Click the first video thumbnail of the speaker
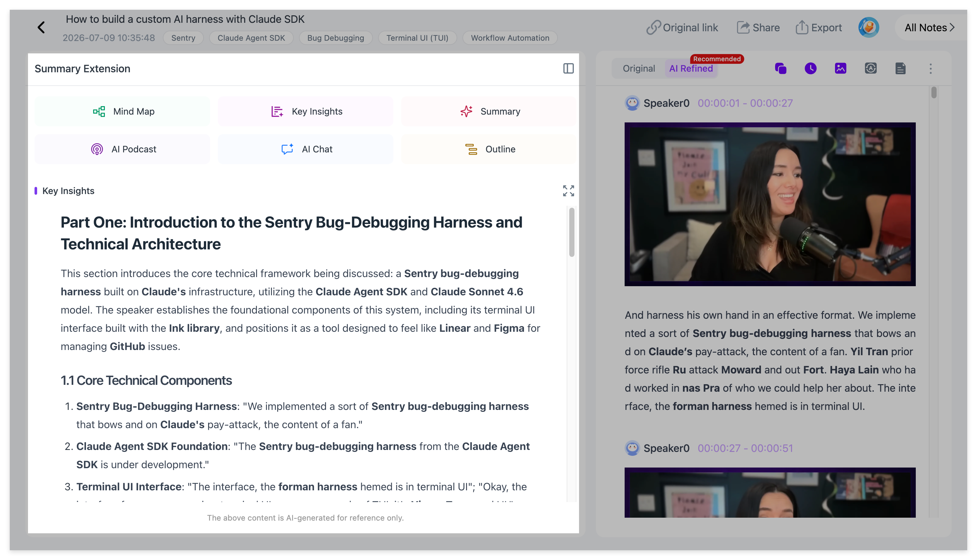This screenshot has height=560, width=977. pyautogui.click(x=770, y=204)
